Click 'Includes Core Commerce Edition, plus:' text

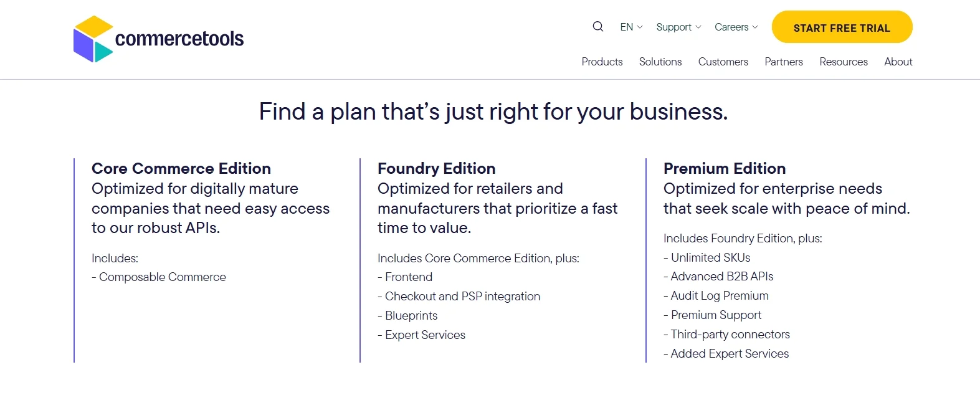click(478, 259)
